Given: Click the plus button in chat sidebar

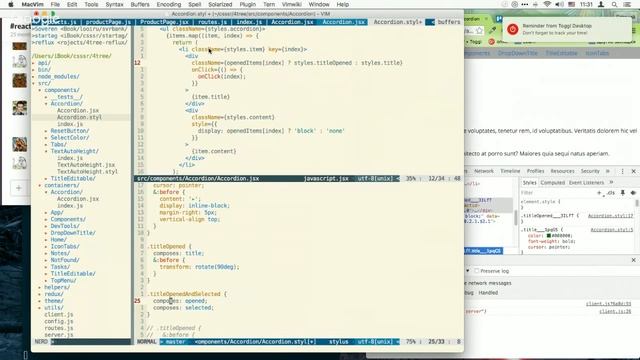Looking at the screenshot, I should coord(19,188).
